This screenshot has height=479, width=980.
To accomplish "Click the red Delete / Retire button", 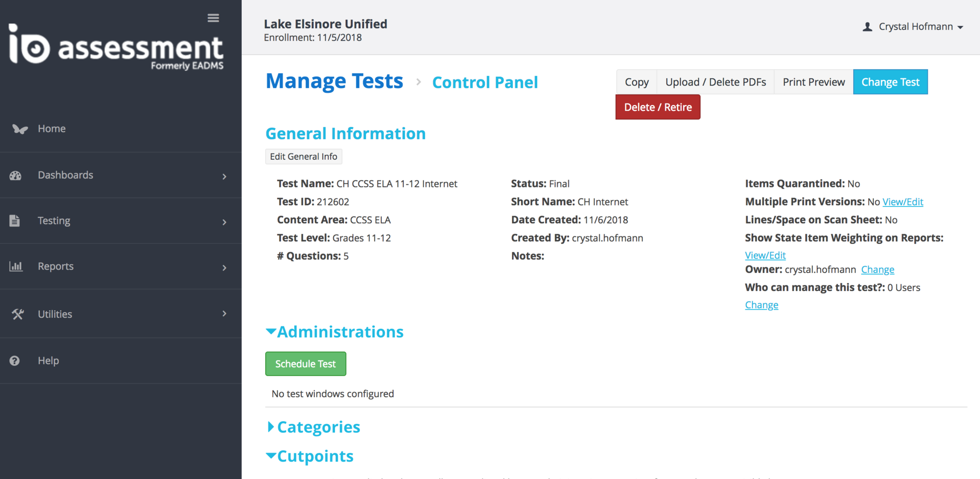I will tap(657, 107).
